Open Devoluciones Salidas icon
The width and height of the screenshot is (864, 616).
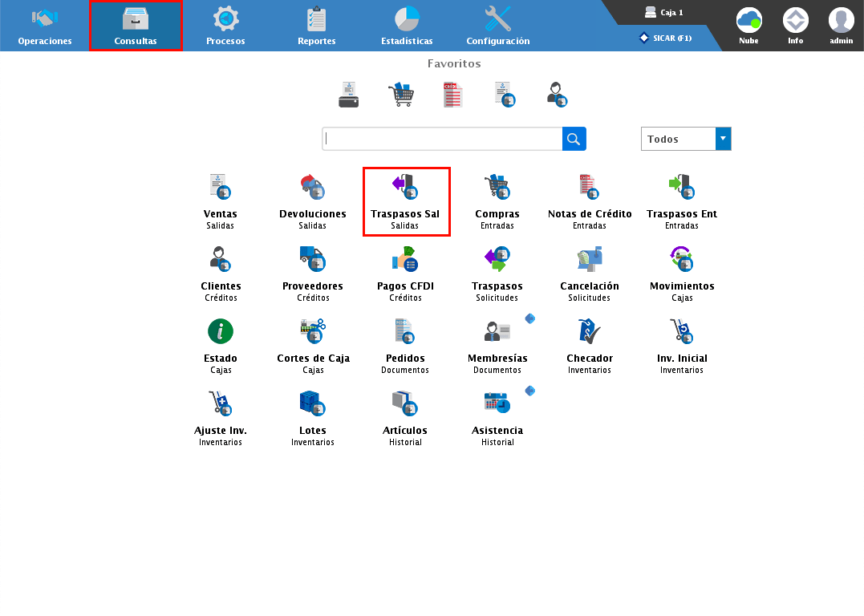tap(312, 188)
